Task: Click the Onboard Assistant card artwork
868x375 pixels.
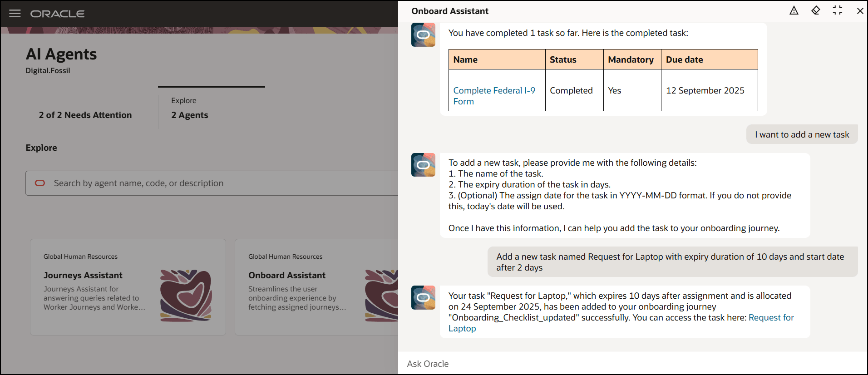Action: [381, 296]
